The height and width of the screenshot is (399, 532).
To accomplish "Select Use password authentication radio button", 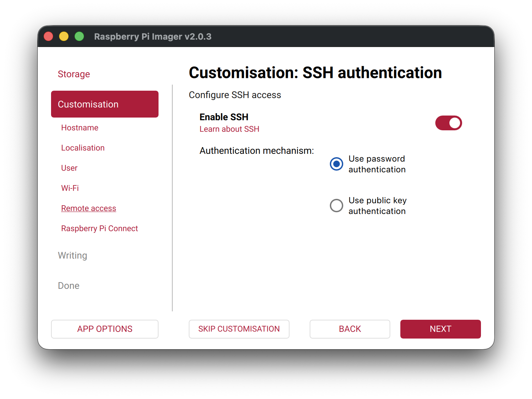I will 337,164.
